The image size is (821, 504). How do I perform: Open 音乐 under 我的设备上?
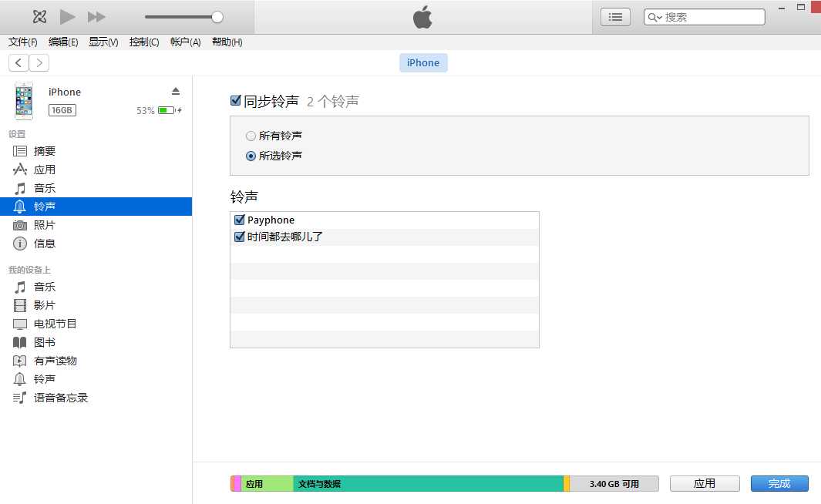click(x=96, y=287)
